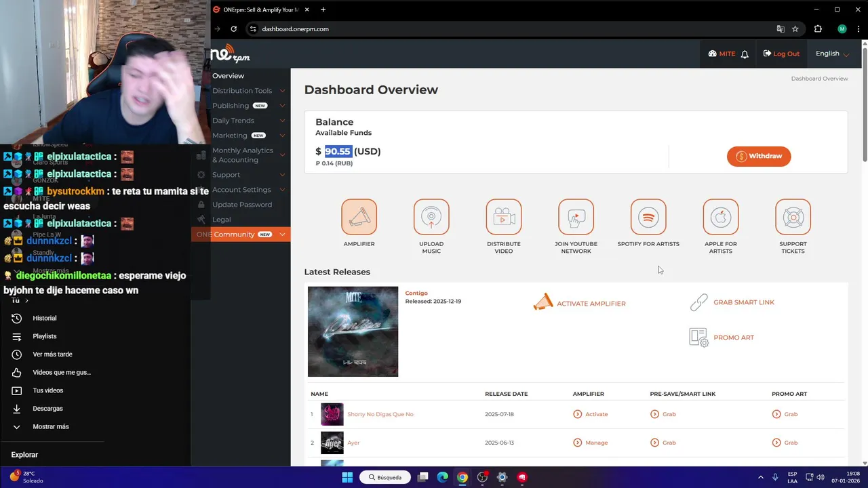Click the Grab Smart Link chain icon
The image size is (868, 488).
698,302
